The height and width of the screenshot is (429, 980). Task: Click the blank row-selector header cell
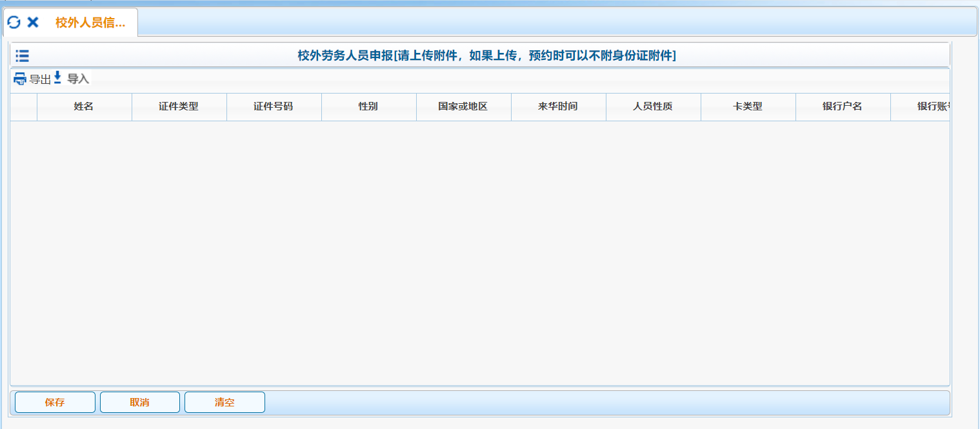pyautogui.click(x=23, y=106)
